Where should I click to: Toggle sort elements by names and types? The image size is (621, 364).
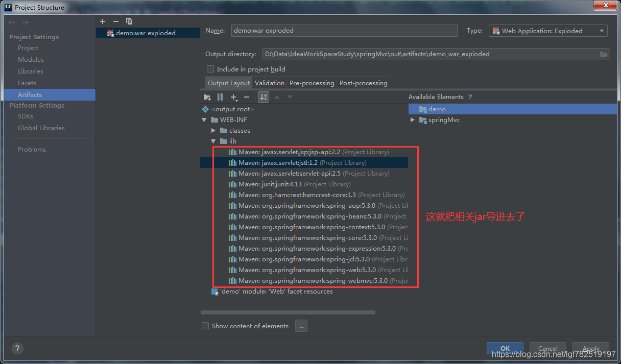pyautogui.click(x=264, y=97)
